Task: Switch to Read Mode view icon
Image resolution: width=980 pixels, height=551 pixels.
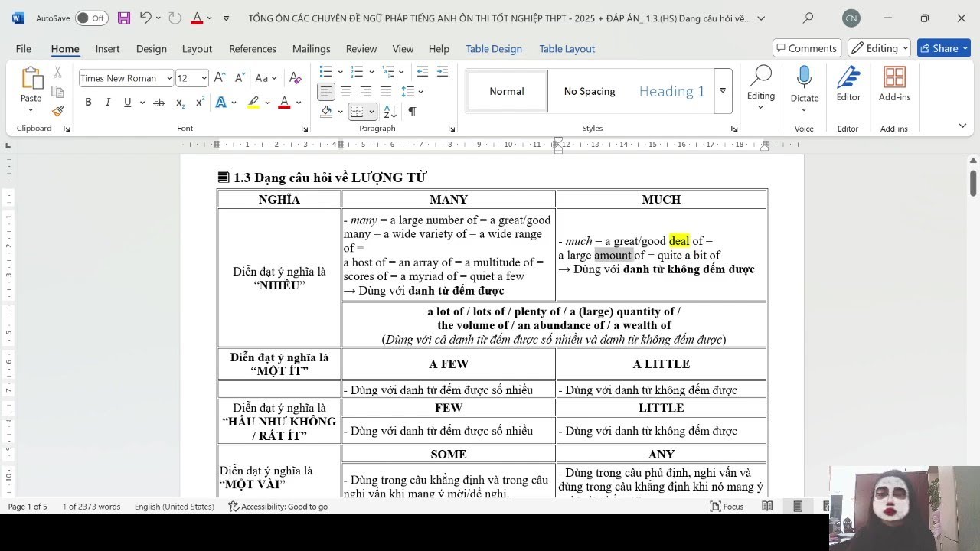Action: pos(767,507)
